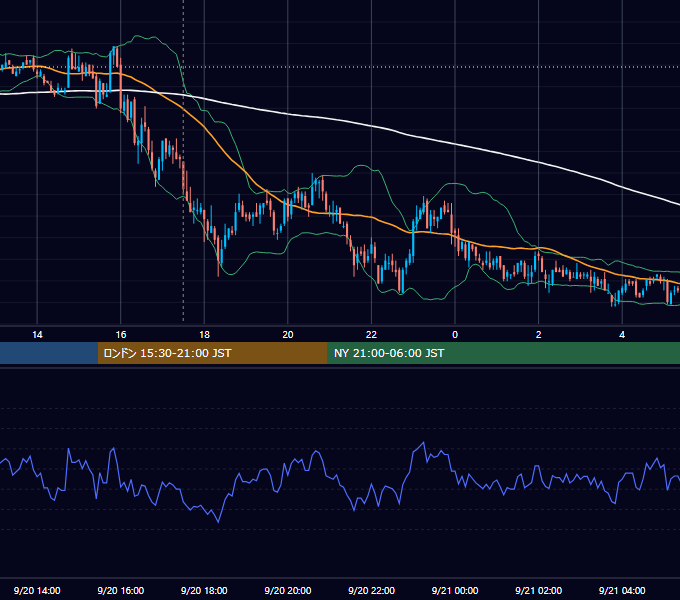Screen dimensions: 680x600
Task: Click the 9/21 00:00 time label
Action: pos(455,590)
